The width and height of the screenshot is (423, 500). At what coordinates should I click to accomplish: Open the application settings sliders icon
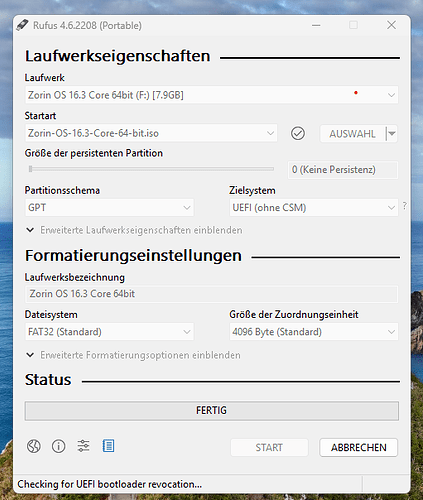pos(83,446)
